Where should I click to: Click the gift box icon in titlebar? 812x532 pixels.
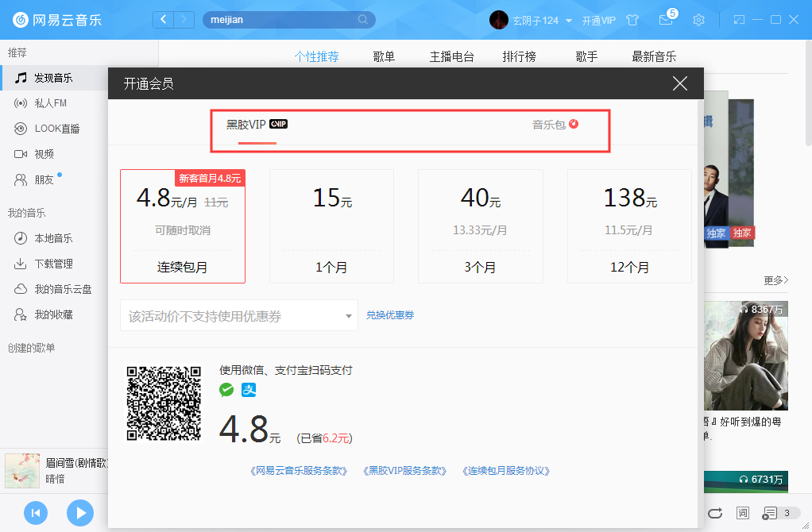pos(632,19)
